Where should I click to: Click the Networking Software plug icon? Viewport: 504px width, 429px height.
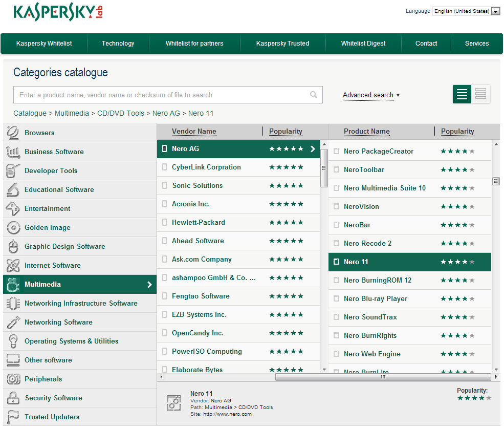click(x=13, y=323)
